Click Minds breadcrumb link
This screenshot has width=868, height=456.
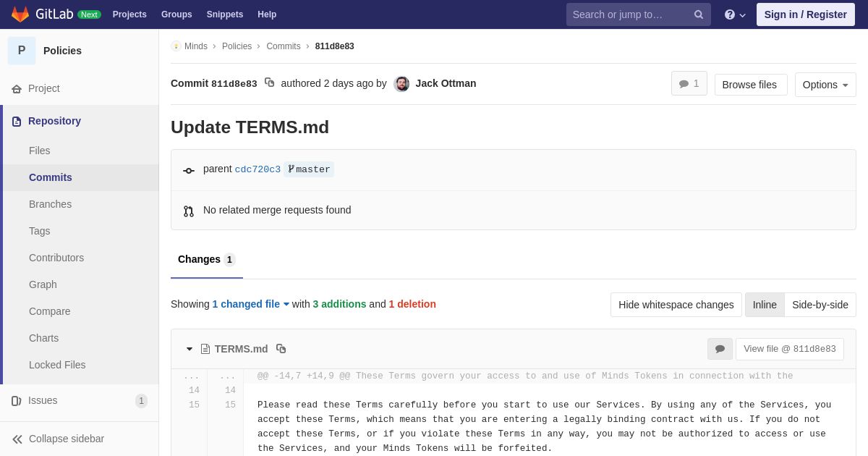tap(196, 46)
